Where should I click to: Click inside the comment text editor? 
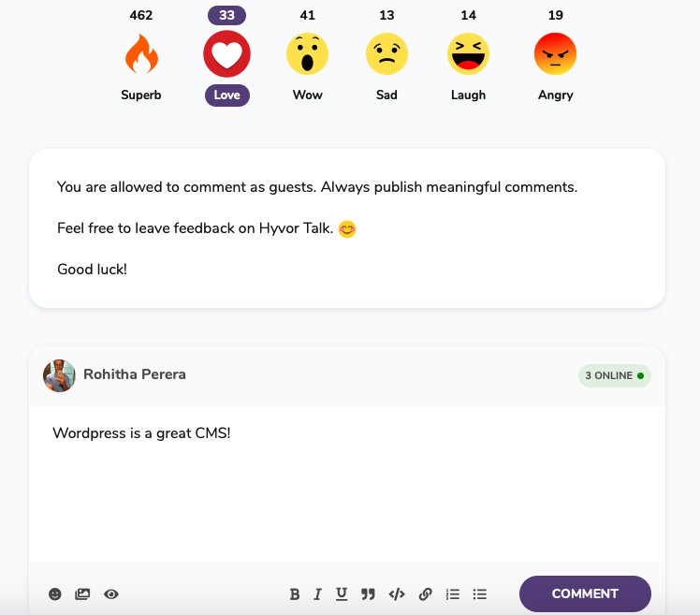347,484
